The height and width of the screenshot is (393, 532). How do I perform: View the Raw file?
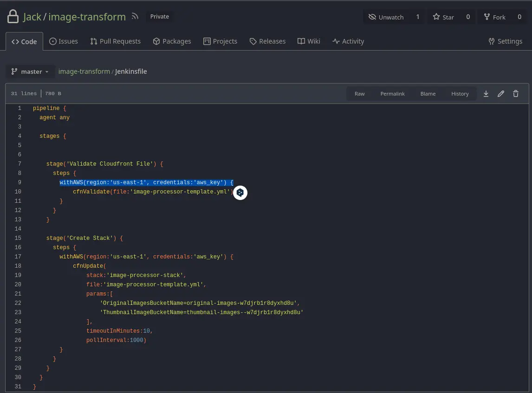pos(360,94)
